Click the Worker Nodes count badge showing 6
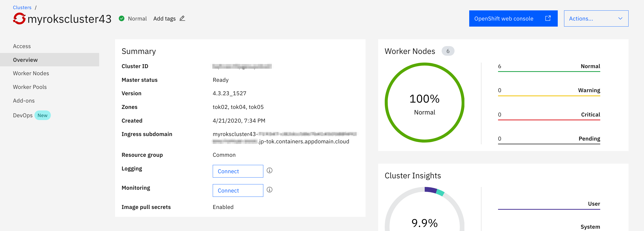Screen dimensions: 644x231 point(448,51)
